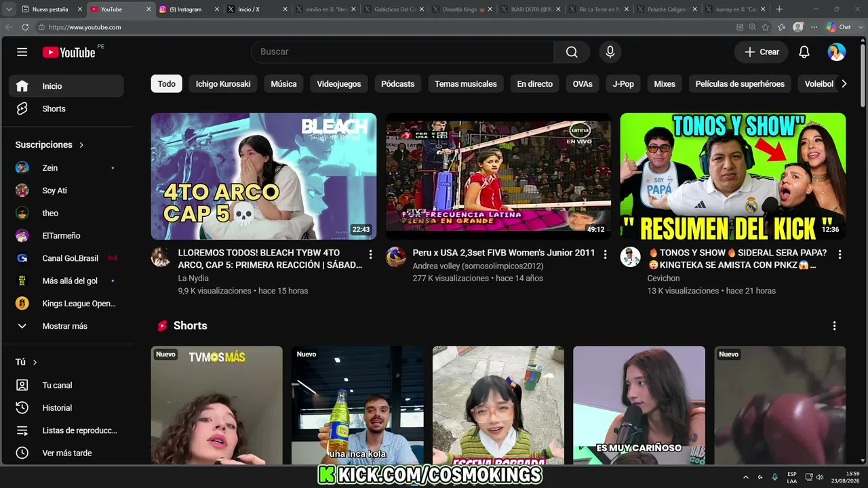
Task: Click the search magnifier button
Action: click(x=572, y=52)
